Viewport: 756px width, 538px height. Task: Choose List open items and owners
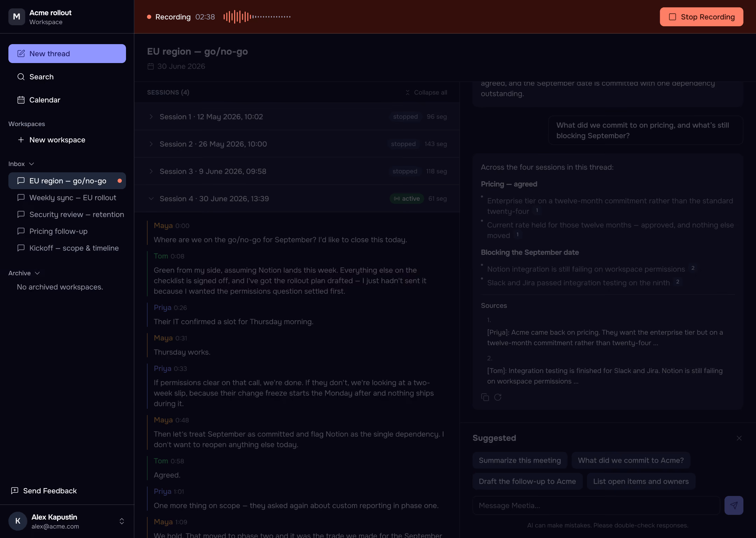coord(641,481)
